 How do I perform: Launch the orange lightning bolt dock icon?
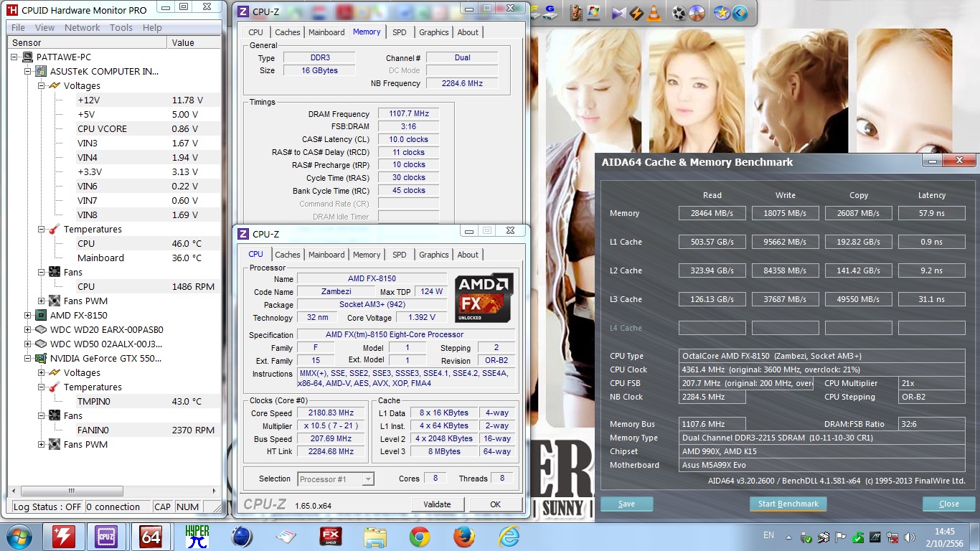coord(636,13)
